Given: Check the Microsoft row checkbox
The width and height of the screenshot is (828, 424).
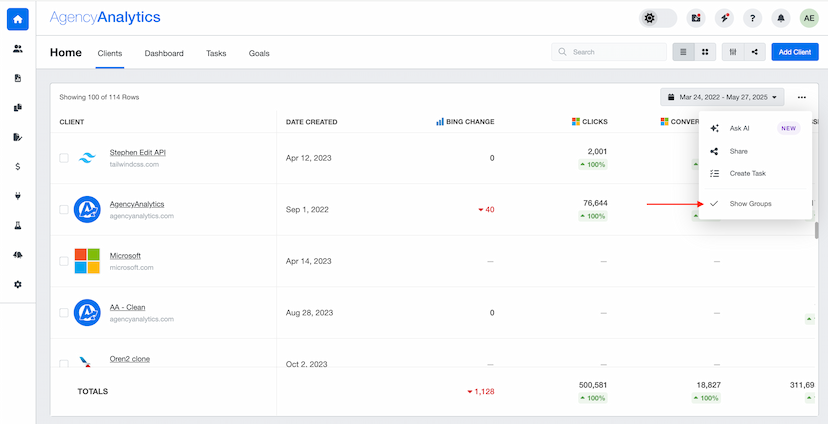Looking at the screenshot, I should 64,261.
